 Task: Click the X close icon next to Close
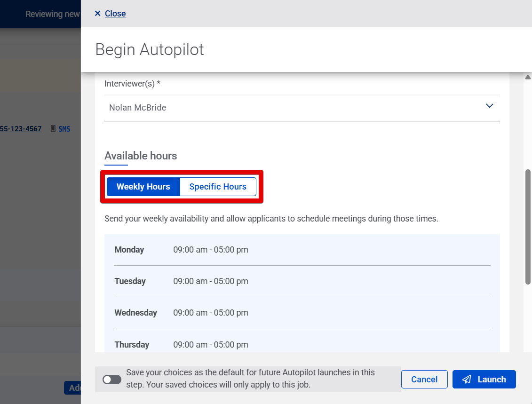tap(97, 13)
